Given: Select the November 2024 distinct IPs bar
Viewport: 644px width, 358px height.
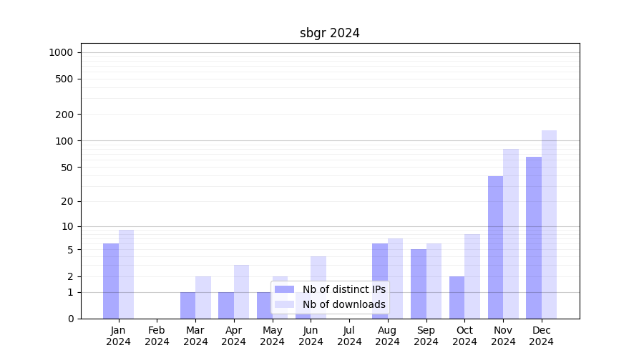Looking at the screenshot, I should (495, 247).
